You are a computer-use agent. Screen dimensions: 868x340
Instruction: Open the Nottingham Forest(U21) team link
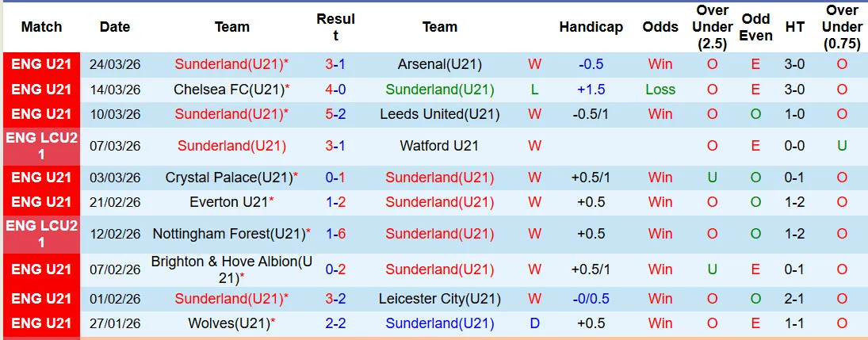229,234
